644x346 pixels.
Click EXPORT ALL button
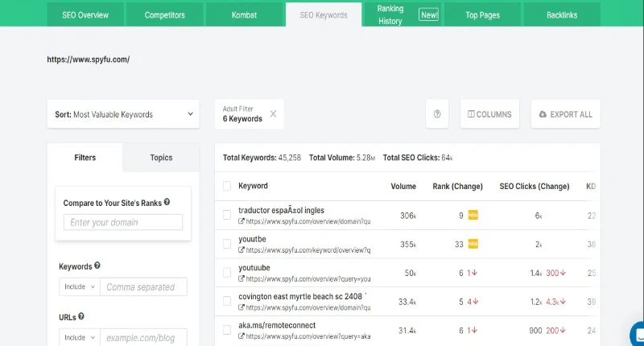(x=566, y=114)
